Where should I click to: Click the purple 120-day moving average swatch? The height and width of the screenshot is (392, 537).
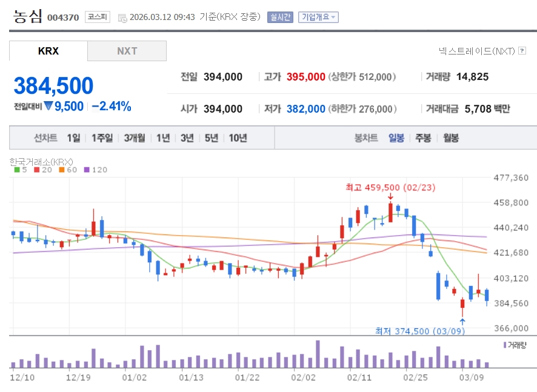[87, 170]
